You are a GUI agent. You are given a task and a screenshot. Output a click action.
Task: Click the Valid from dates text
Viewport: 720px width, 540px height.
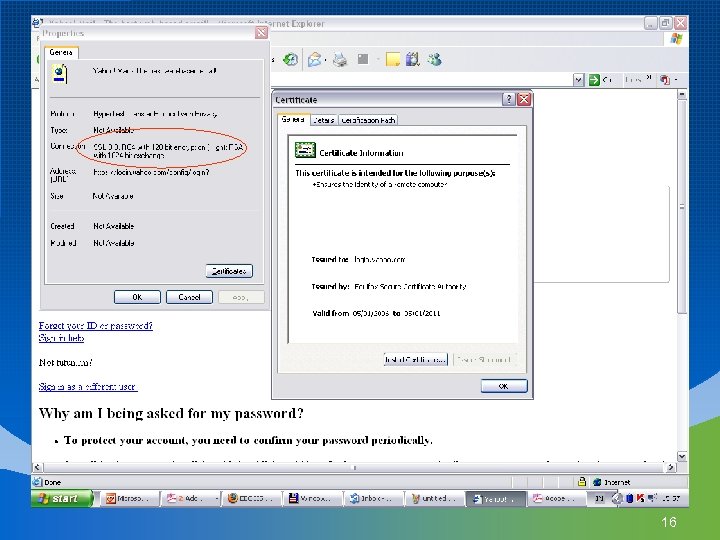pyautogui.click(x=376, y=313)
